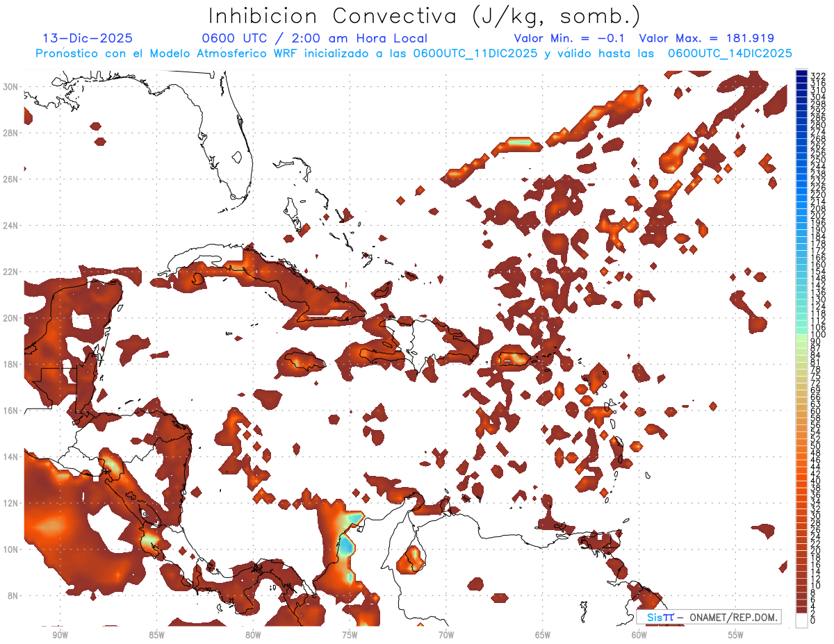
Task: Pick the white colorbar segment labeled 0
Action: click(801, 620)
